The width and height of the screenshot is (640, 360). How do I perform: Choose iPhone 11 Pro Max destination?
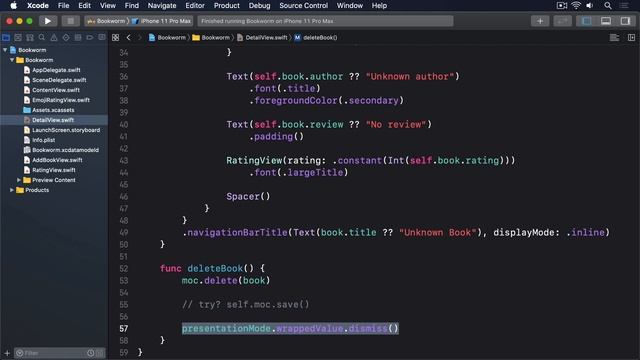point(162,21)
